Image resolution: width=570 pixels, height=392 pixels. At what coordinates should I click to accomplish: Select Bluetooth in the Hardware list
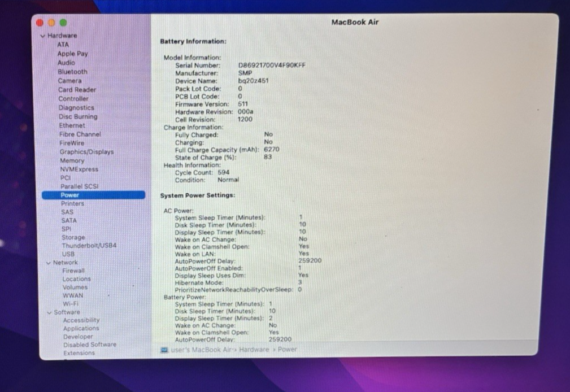[x=72, y=72]
